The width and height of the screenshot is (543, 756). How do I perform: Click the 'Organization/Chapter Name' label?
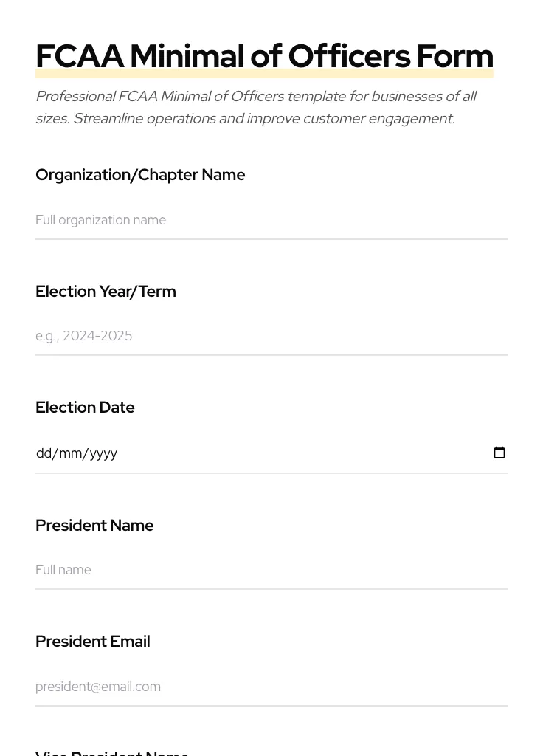click(140, 175)
